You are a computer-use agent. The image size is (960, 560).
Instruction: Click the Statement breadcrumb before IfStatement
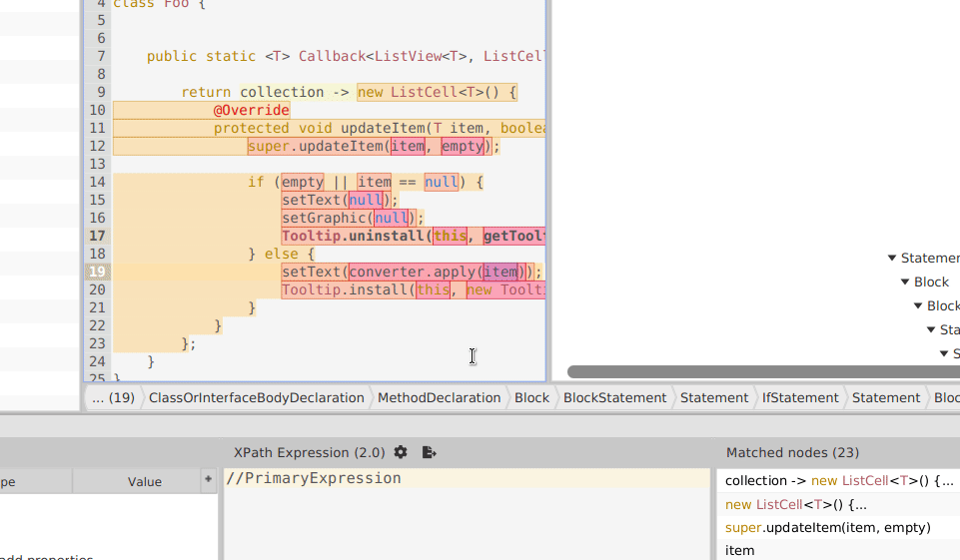[x=713, y=397]
